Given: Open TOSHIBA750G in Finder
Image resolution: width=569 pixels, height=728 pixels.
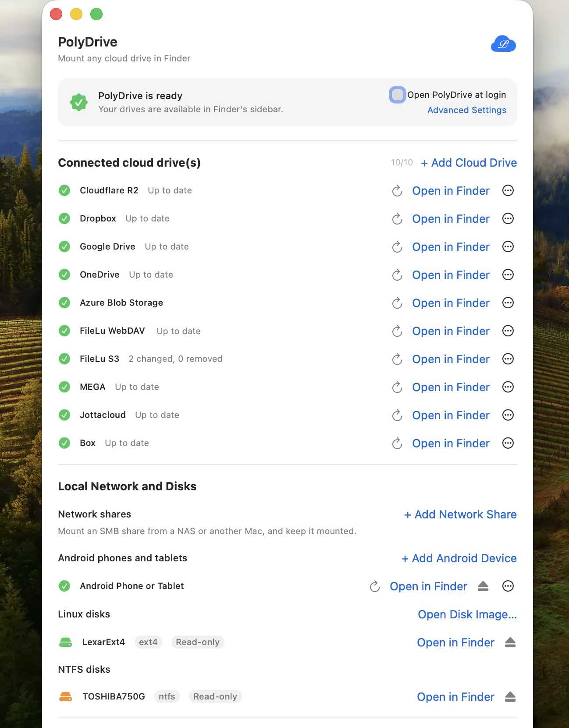Looking at the screenshot, I should (x=455, y=697).
